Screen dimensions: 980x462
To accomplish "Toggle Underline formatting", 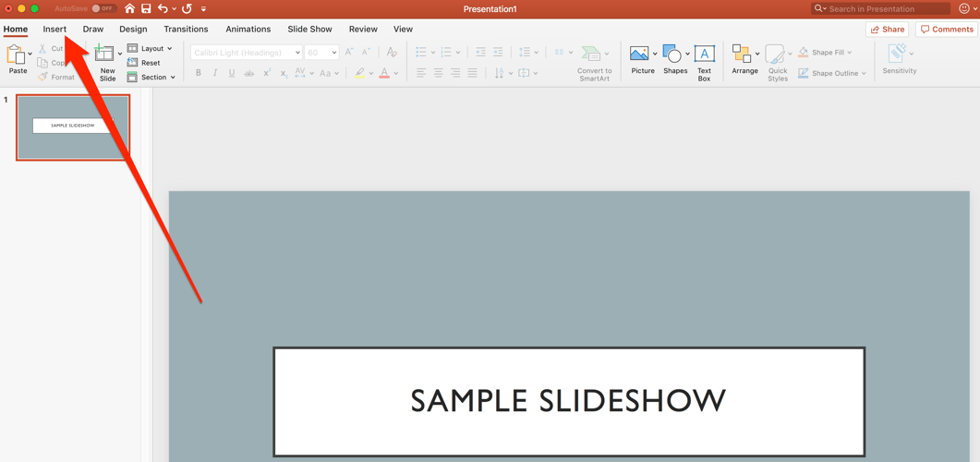I will tap(232, 73).
